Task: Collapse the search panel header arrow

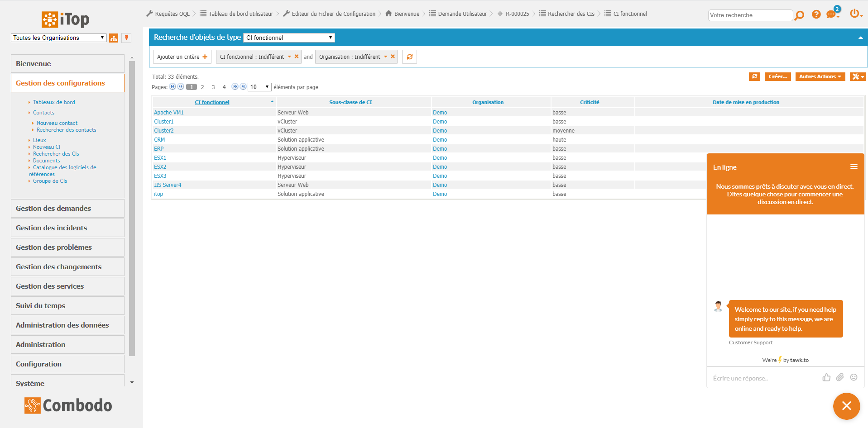Action: [x=860, y=38]
